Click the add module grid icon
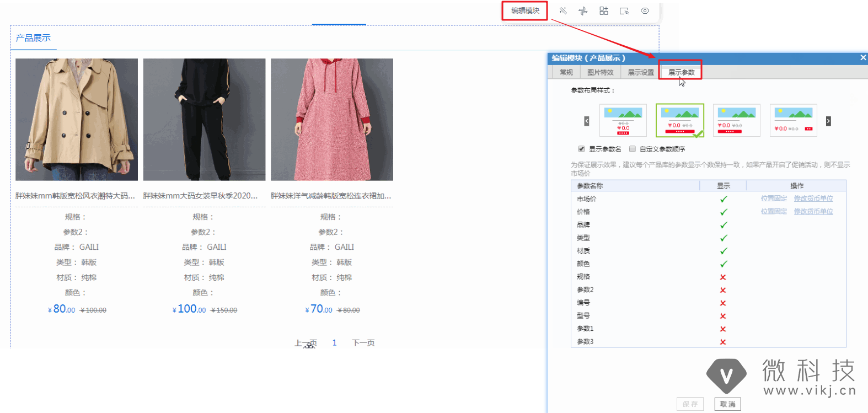The width and height of the screenshot is (868, 413). click(x=604, y=11)
